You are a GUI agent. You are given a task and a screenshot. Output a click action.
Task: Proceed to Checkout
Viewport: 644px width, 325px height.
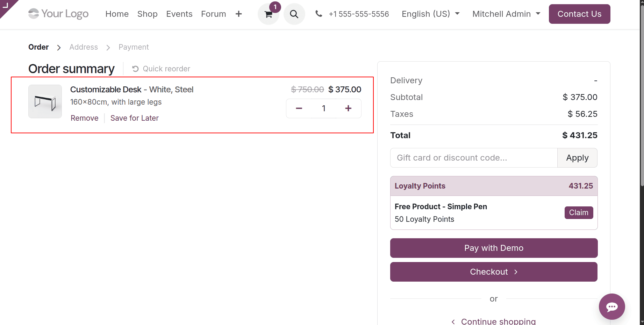(x=494, y=272)
